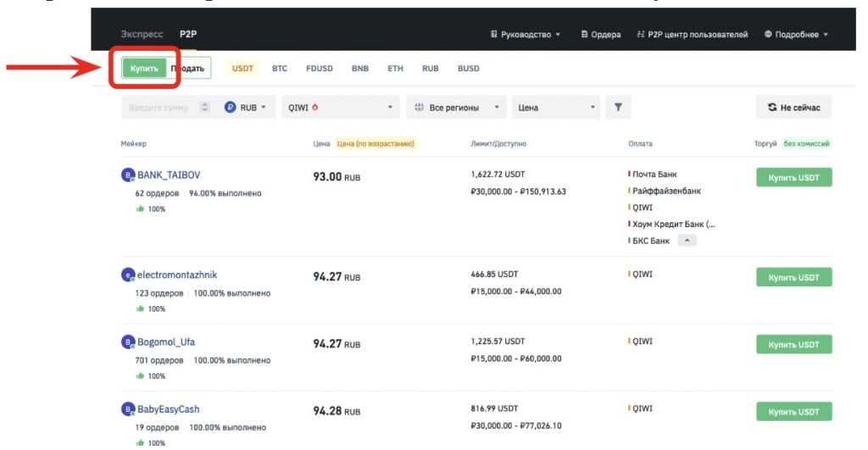This screenshot has width=868, height=450.
Task: Collapse BANK_TAIBOV payment methods list
Action: [x=686, y=241]
